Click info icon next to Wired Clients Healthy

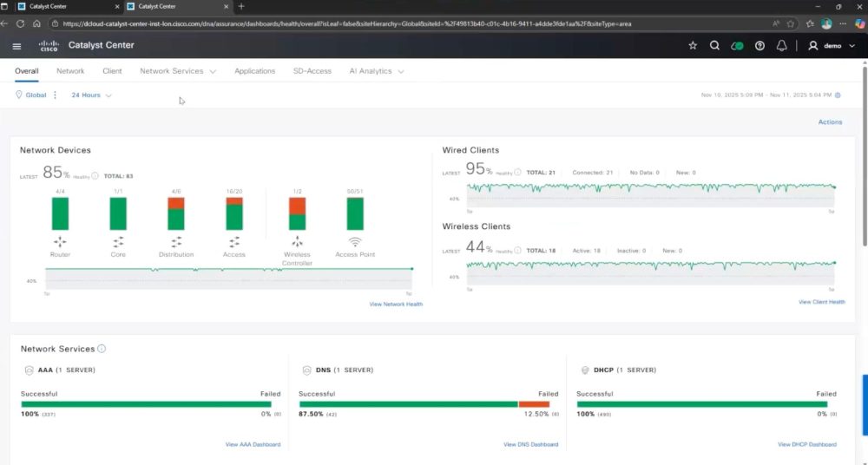point(517,172)
